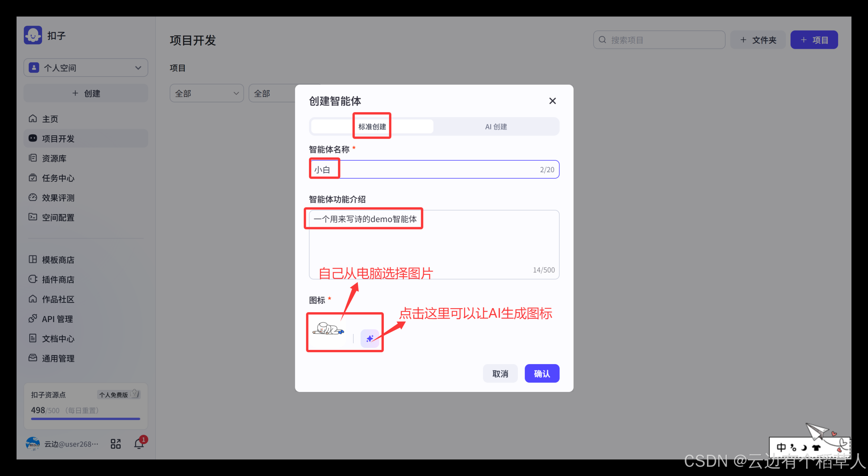868x476 pixels.
Task: Click the 扣子资源点 usage progress bar
Action: (x=85, y=419)
